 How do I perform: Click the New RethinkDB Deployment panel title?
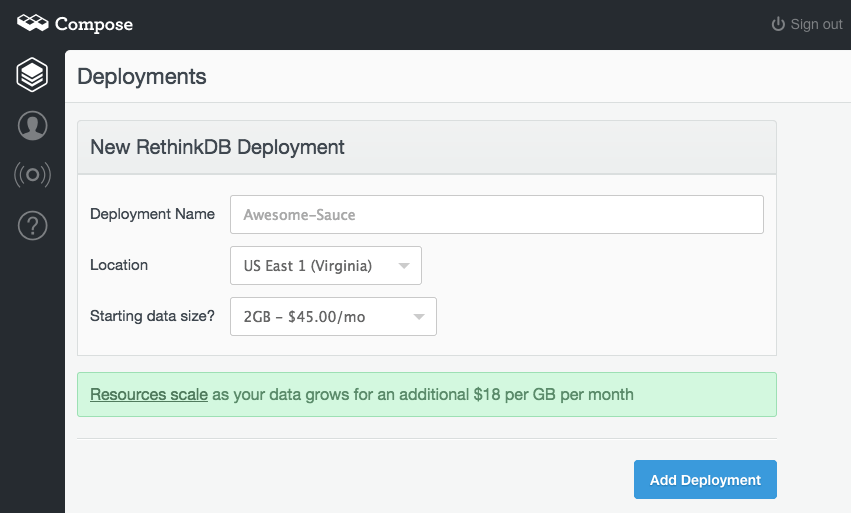click(x=217, y=147)
